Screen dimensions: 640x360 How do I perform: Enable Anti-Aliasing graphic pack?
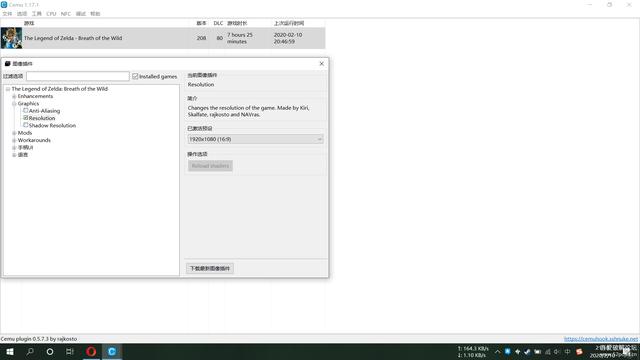pos(26,110)
